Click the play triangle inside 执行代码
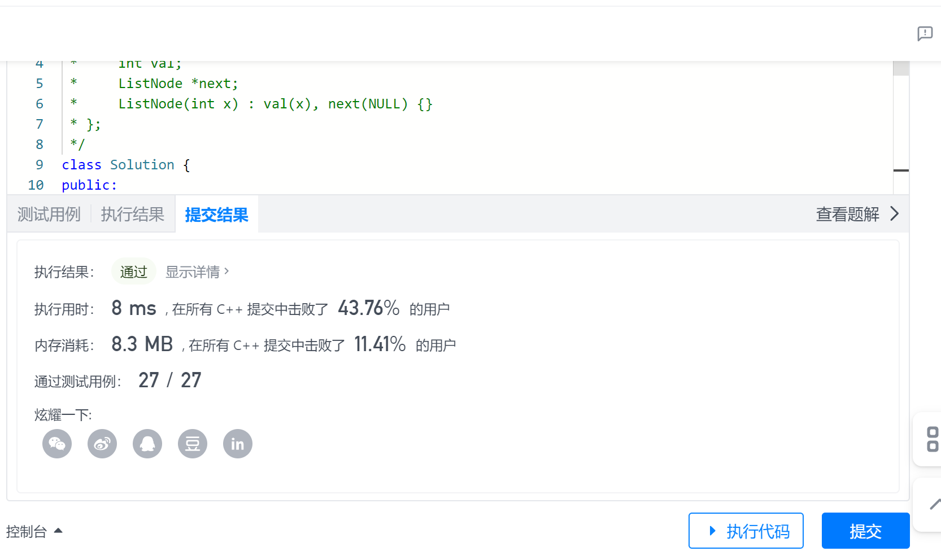This screenshot has height=560, width=941. coord(712,531)
